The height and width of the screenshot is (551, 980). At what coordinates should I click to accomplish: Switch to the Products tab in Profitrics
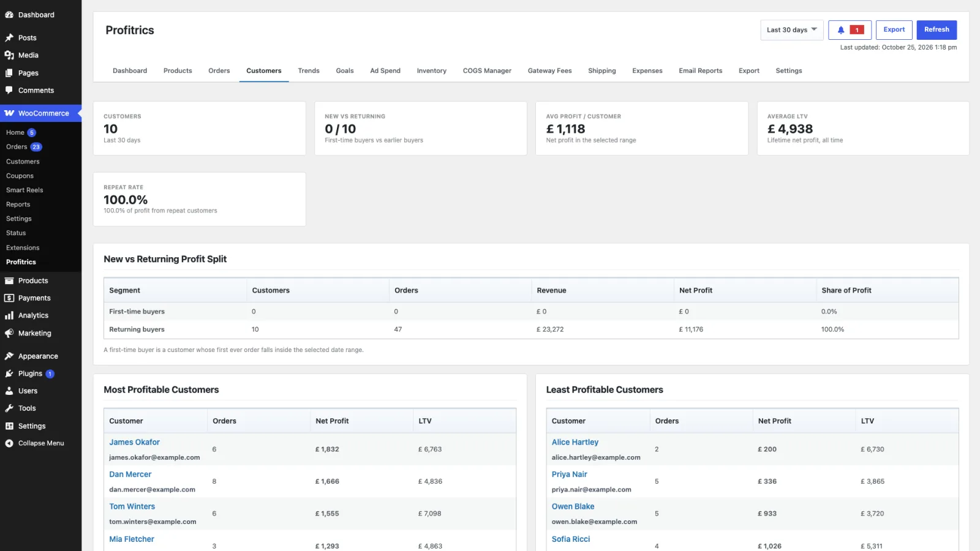click(x=178, y=71)
